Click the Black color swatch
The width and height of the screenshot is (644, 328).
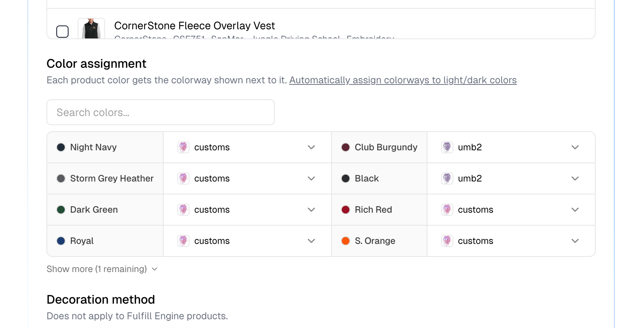click(346, 178)
